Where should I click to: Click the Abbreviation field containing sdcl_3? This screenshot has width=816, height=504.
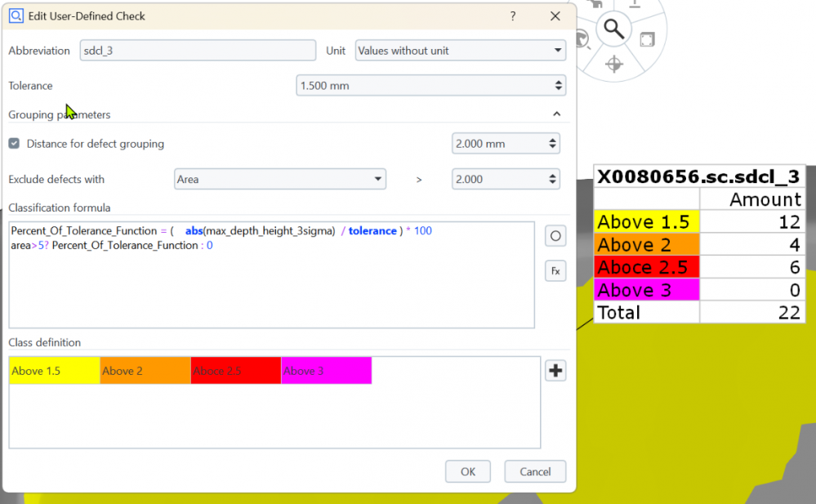[198, 51]
